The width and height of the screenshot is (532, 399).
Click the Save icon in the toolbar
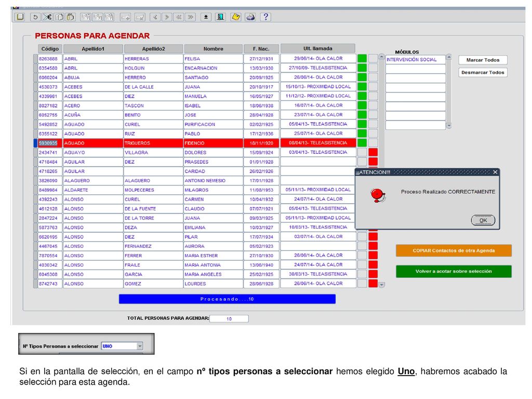[x=20, y=17]
